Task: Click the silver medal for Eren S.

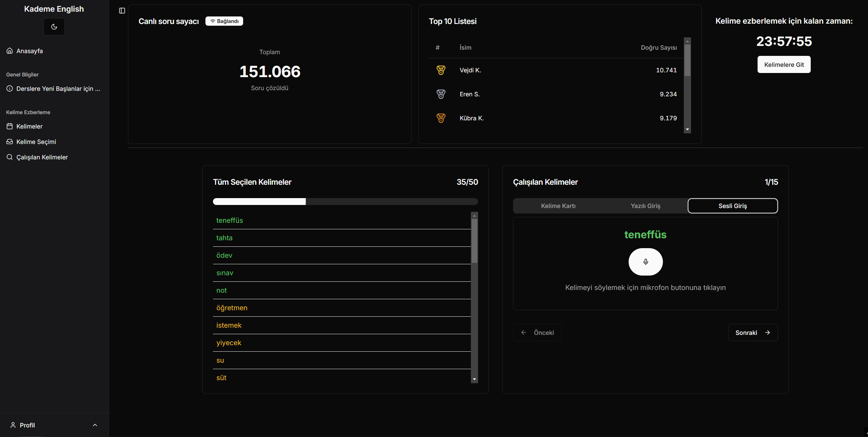Action: 441,94
